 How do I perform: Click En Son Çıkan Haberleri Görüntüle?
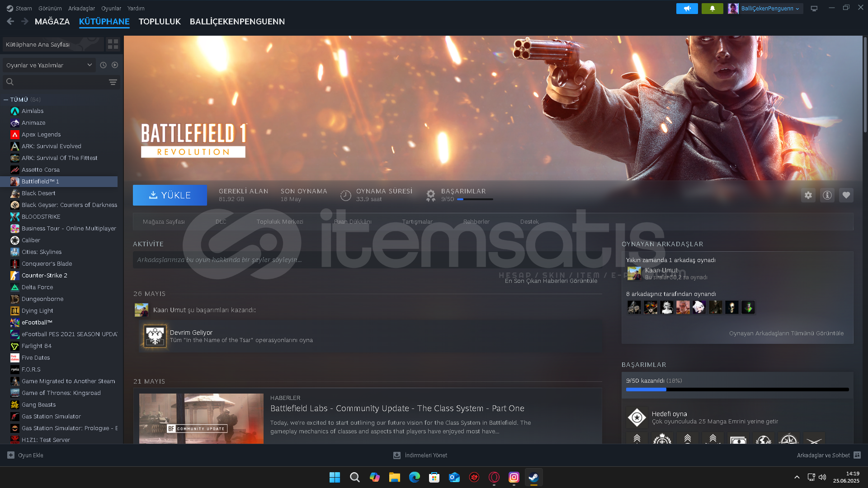(551, 281)
